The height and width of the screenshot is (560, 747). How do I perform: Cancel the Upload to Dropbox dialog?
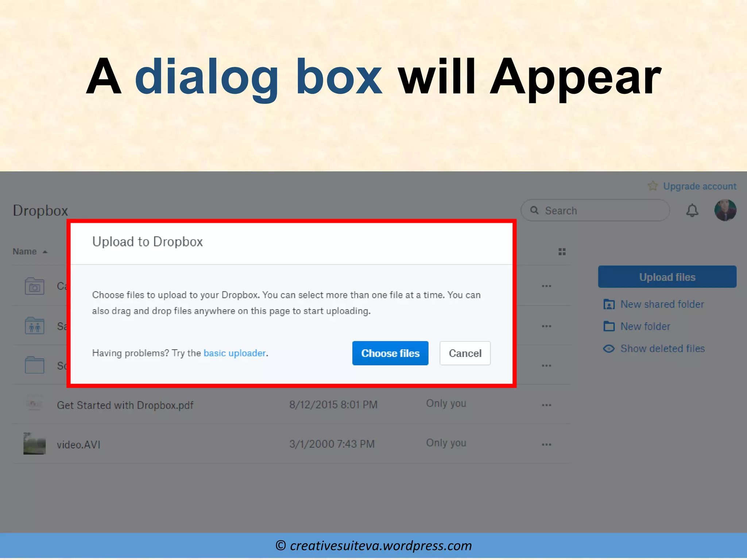click(x=465, y=353)
